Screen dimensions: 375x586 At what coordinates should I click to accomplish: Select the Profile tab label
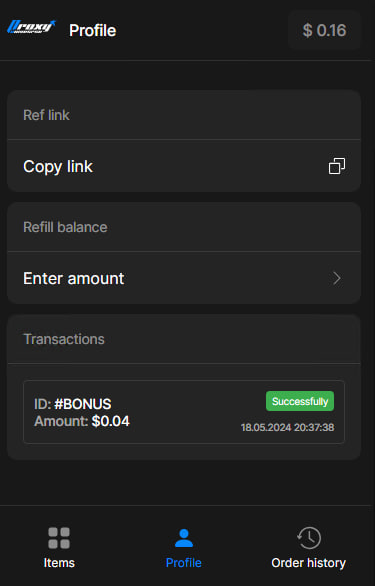(184, 562)
